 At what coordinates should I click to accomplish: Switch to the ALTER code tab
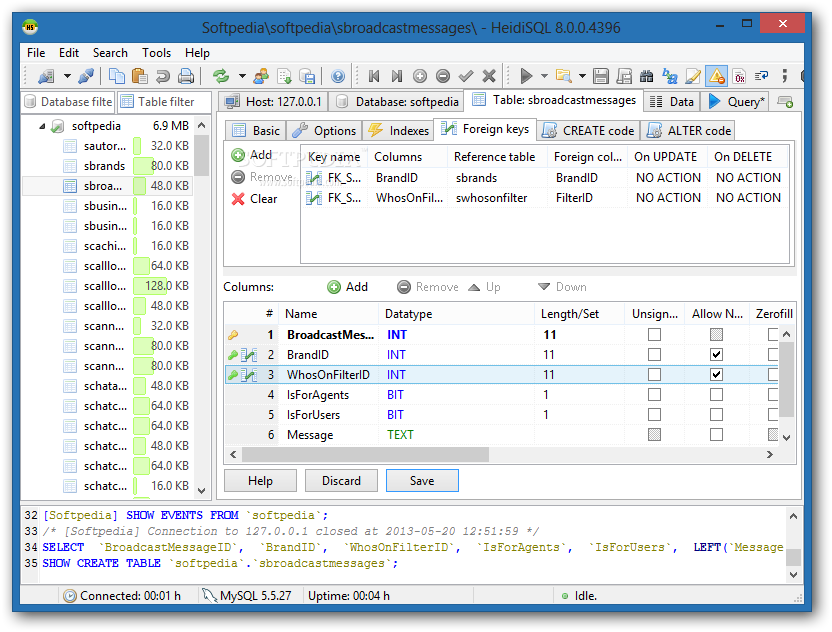[x=690, y=131]
